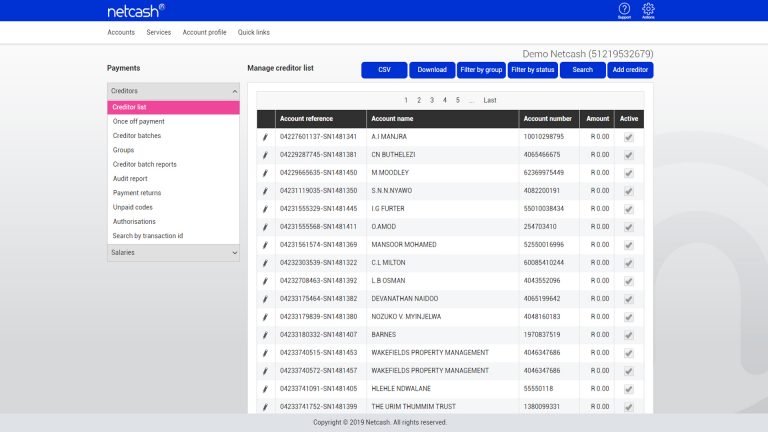
Task: Click the Amount column header
Action: (x=598, y=119)
